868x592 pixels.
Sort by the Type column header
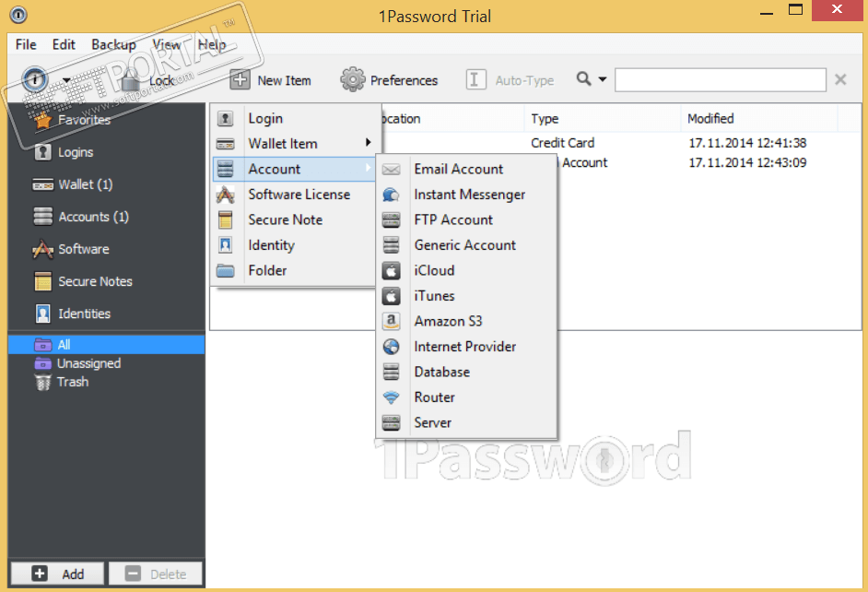(602, 119)
